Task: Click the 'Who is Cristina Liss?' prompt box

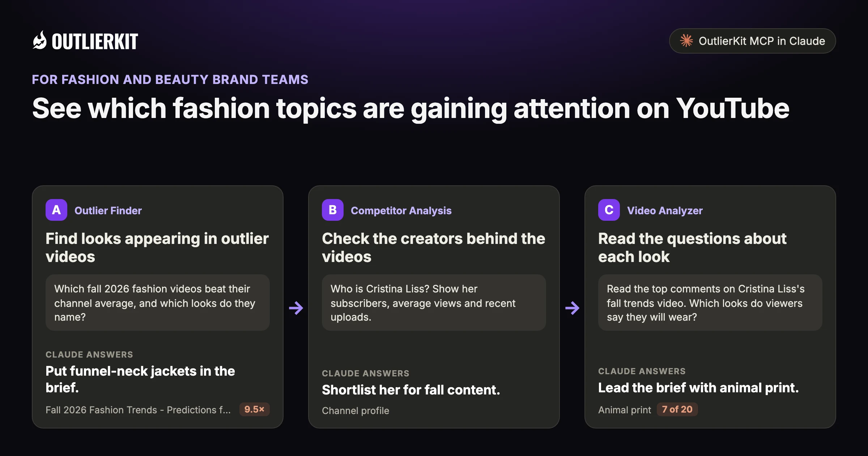Action: (434, 303)
